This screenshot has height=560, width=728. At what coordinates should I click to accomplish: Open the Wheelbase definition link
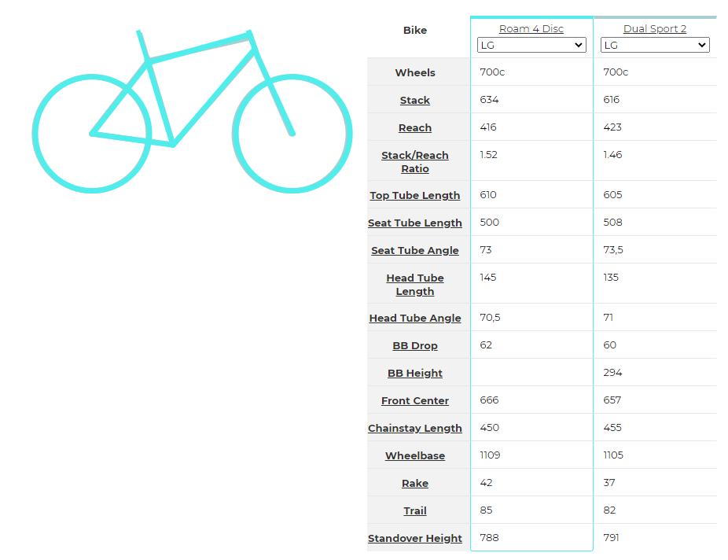[415, 455]
